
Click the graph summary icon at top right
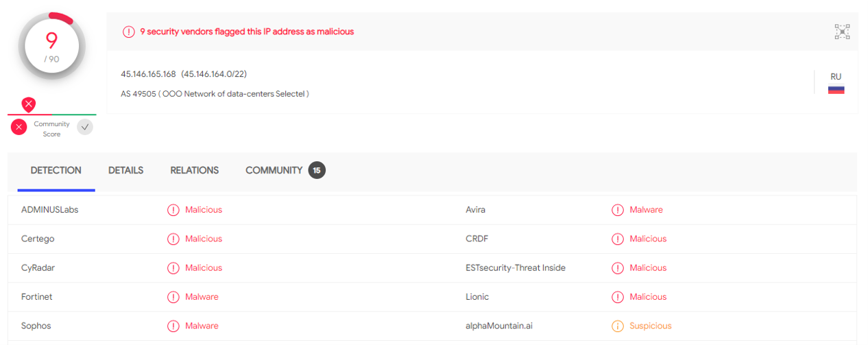(842, 32)
